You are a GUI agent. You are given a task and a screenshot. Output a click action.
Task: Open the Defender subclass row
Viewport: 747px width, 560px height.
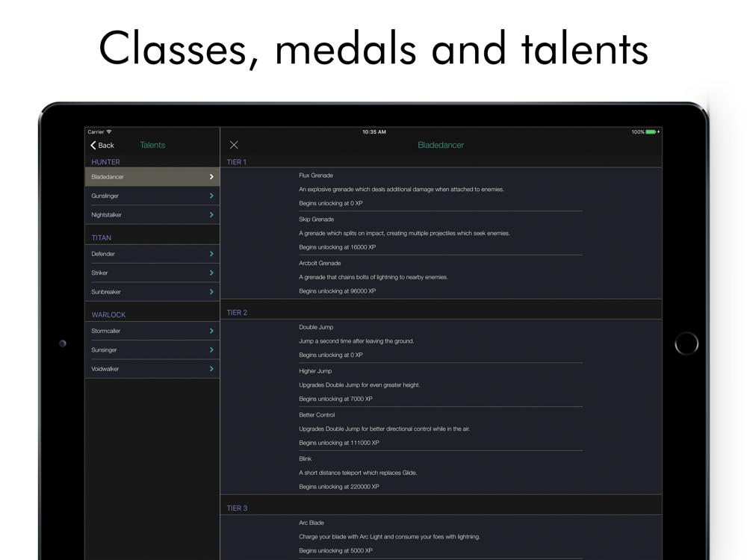pyautogui.click(x=152, y=254)
